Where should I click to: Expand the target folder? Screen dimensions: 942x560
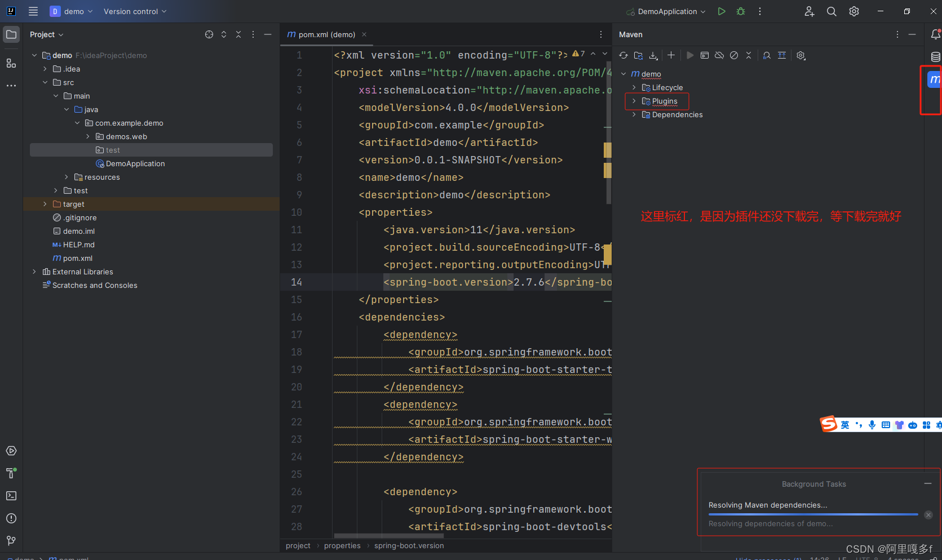(45, 204)
